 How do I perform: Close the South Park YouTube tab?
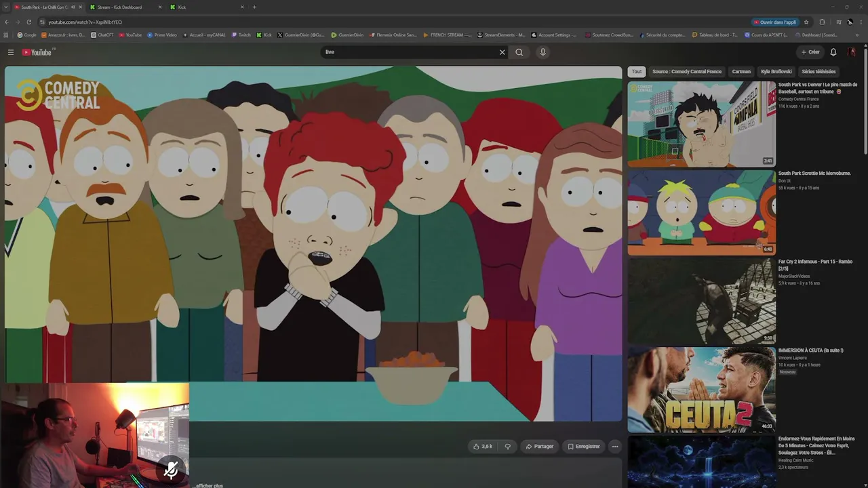(80, 7)
